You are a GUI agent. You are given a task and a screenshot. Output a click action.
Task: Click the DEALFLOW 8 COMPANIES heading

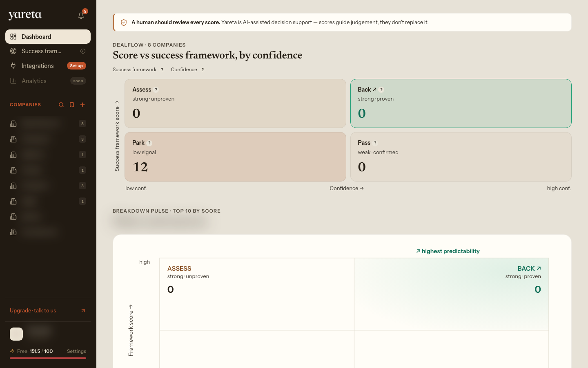[149, 45]
